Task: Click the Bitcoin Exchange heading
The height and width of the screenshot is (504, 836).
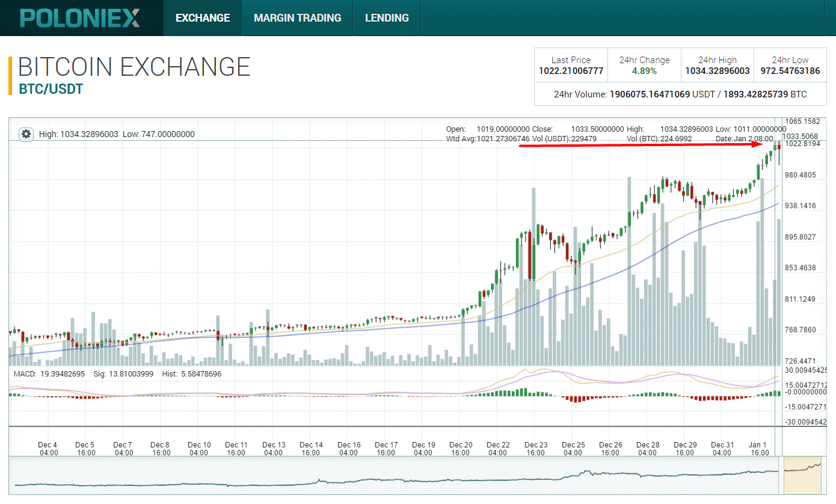Action: (134, 66)
